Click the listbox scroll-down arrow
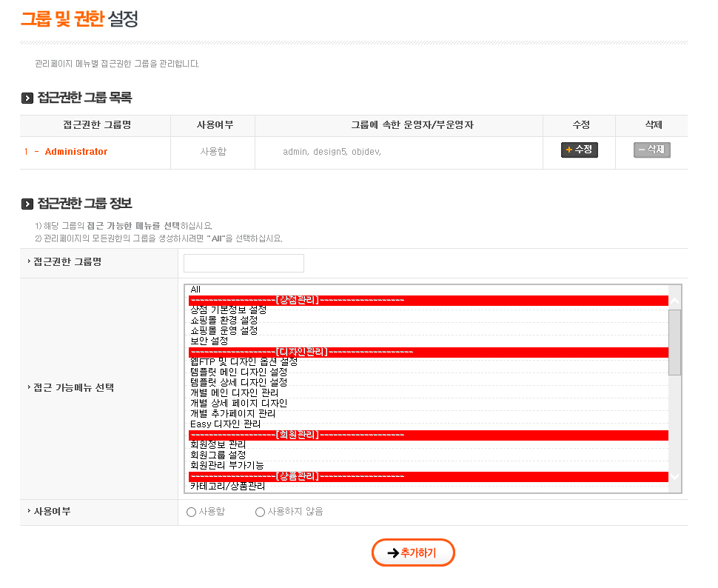The height and width of the screenshot is (588, 718). 674,477
